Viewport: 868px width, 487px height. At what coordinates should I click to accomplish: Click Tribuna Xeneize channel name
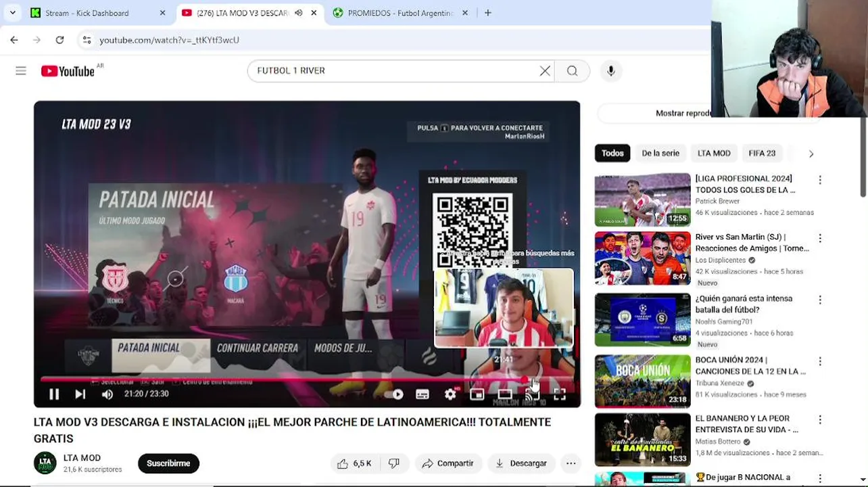pos(720,384)
